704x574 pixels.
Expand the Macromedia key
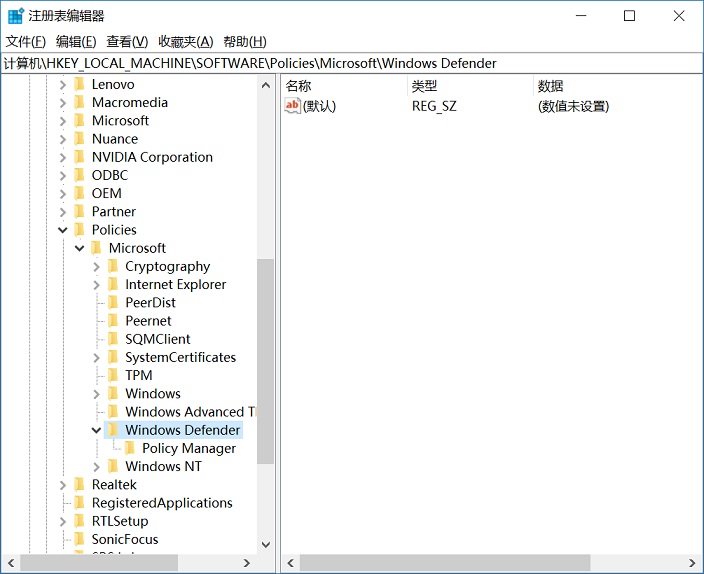pyautogui.click(x=62, y=103)
